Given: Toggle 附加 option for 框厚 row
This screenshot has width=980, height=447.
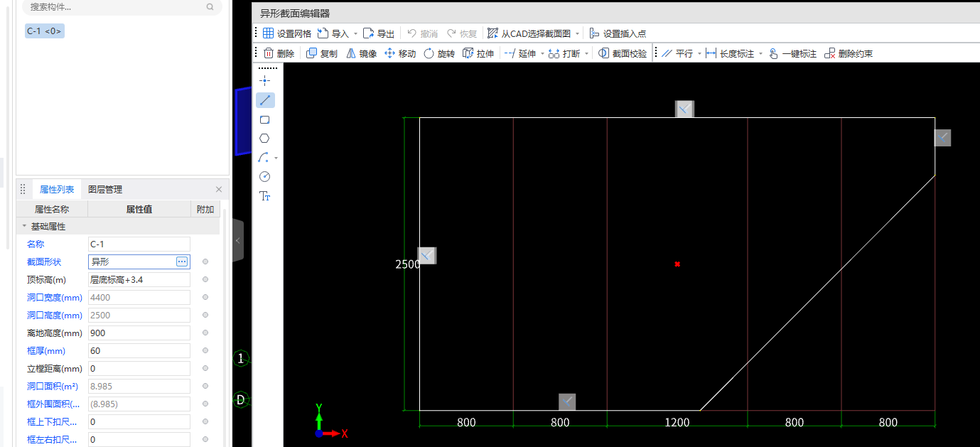Looking at the screenshot, I should [x=205, y=351].
